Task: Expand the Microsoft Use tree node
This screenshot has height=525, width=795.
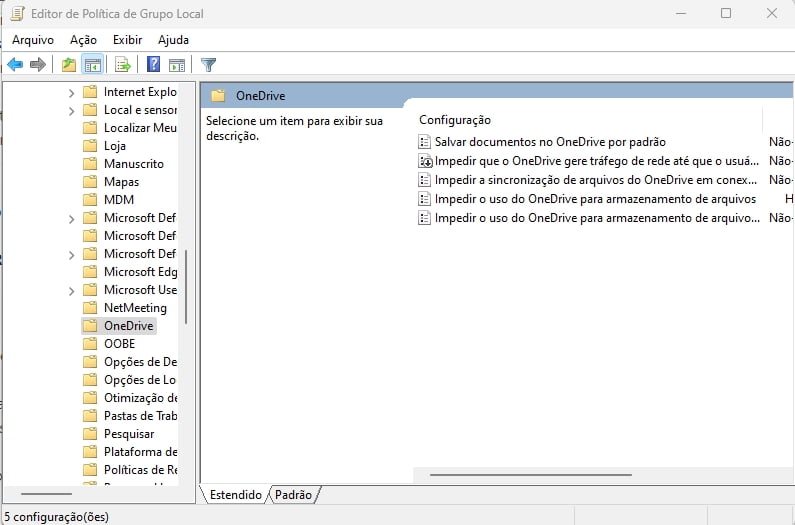Action: (x=71, y=291)
